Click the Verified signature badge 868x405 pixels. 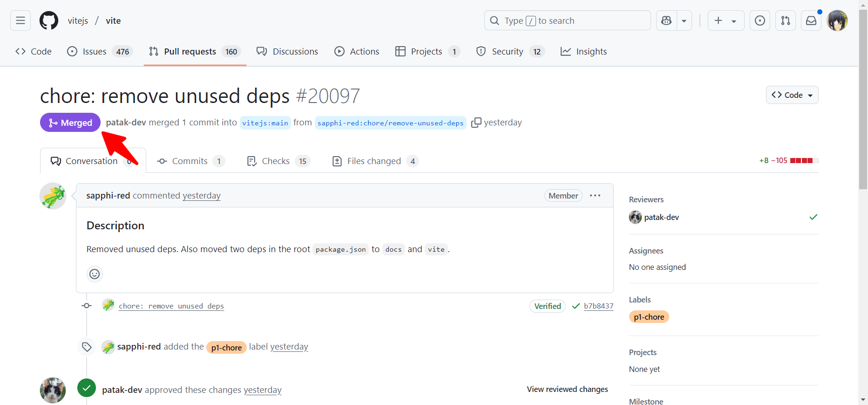pos(548,306)
